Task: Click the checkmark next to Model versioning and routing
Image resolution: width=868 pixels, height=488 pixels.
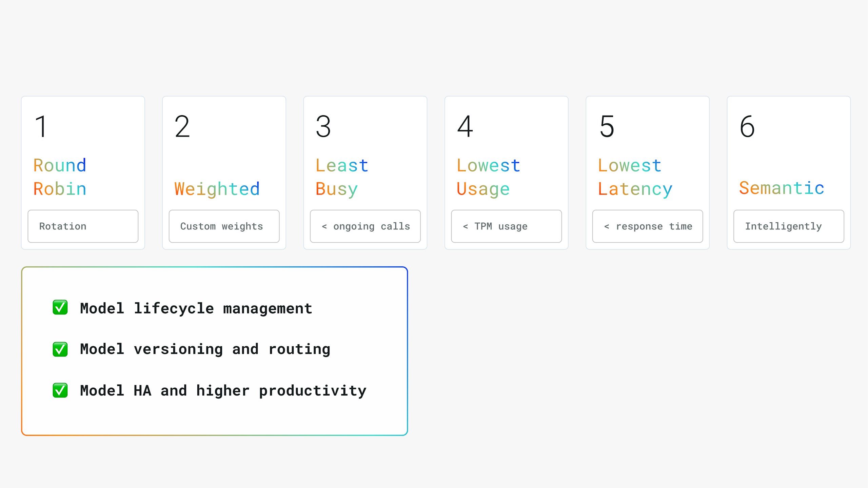Action: point(60,349)
